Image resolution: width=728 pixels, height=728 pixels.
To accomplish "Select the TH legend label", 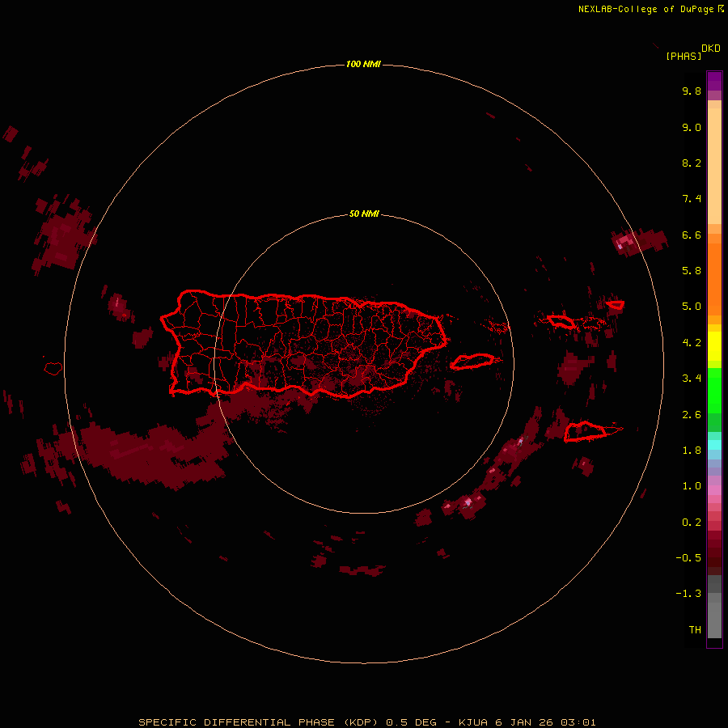I will pos(695,630).
